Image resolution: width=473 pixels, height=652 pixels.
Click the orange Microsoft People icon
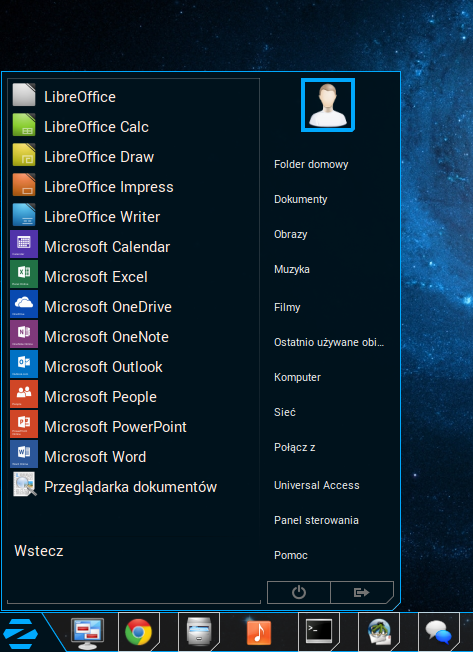[24, 394]
